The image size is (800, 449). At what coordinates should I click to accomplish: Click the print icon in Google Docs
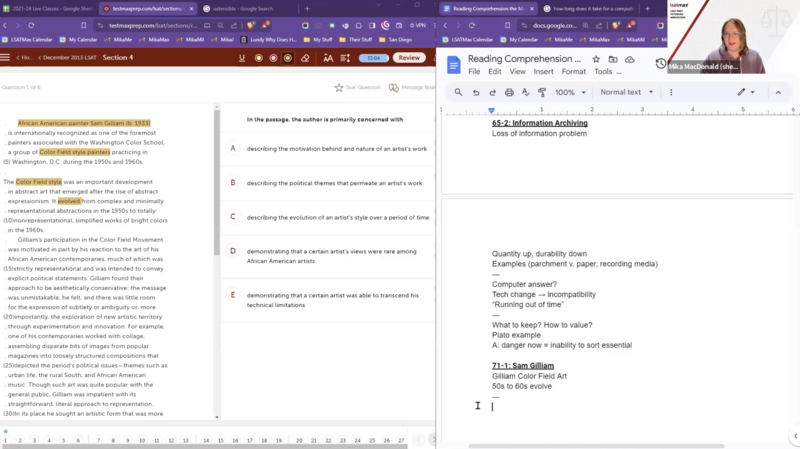tap(509, 92)
